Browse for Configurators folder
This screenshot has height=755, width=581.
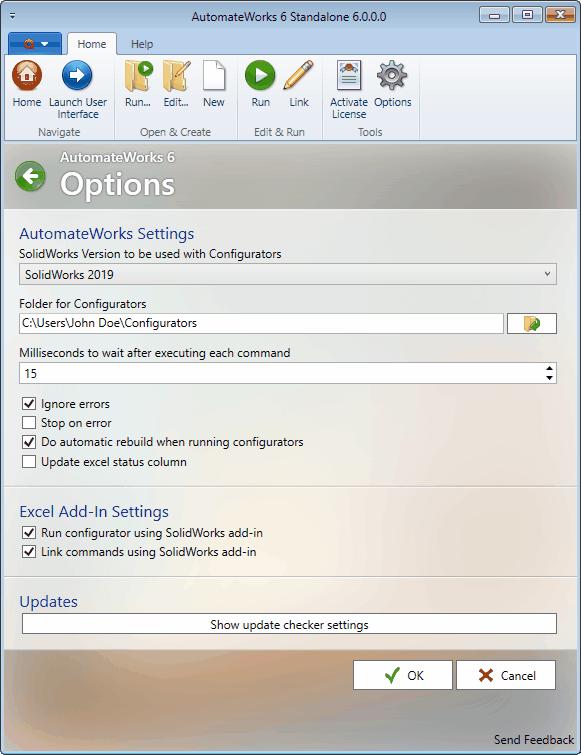pos(532,324)
